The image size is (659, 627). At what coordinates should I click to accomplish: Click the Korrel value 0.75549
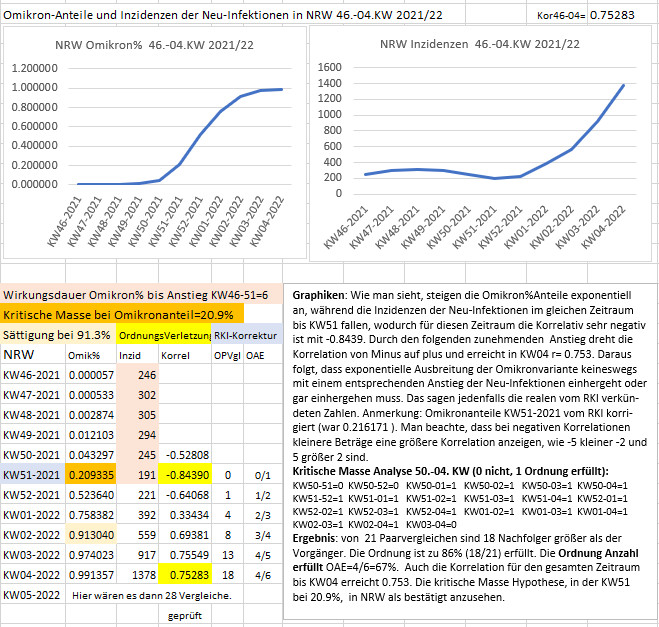point(185,555)
